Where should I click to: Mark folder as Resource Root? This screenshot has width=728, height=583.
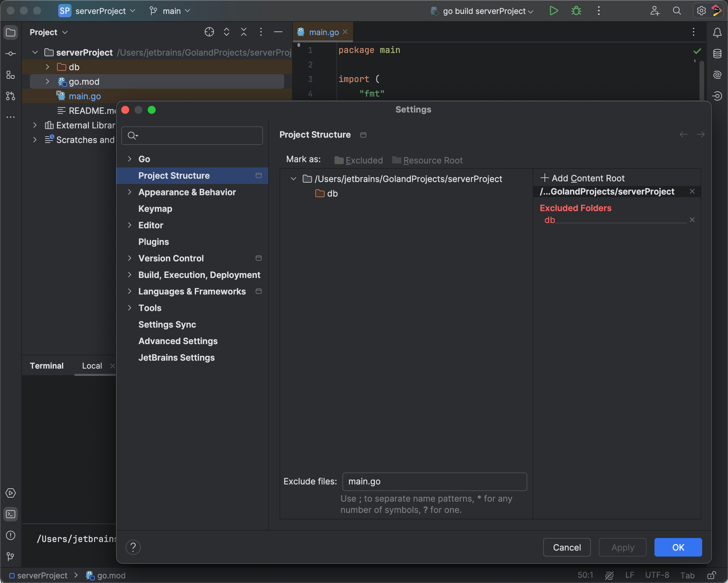pyautogui.click(x=427, y=160)
